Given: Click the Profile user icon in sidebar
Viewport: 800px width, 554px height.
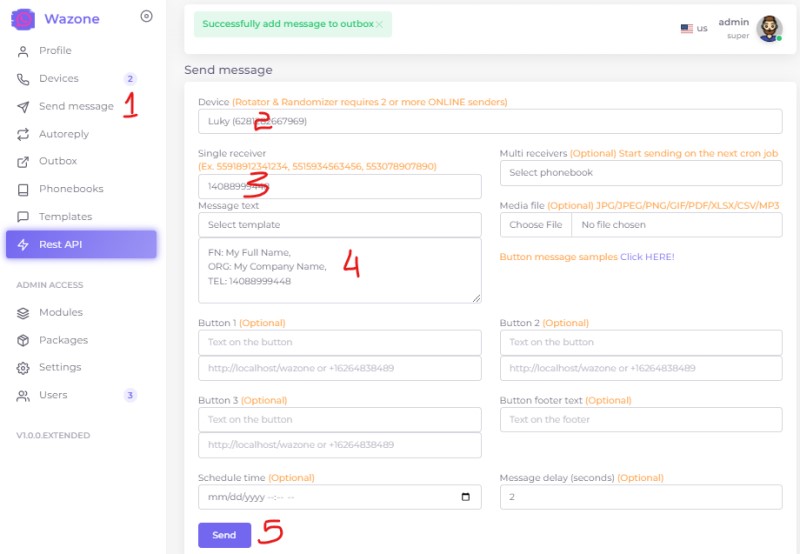Looking at the screenshot, I should pyautogui.click(x=23, y=51).
